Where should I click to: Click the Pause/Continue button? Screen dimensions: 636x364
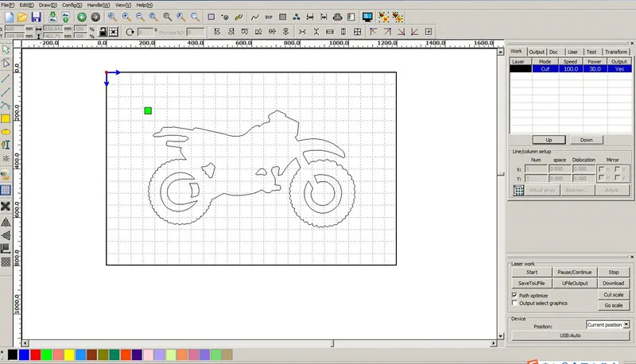[574, 272]
